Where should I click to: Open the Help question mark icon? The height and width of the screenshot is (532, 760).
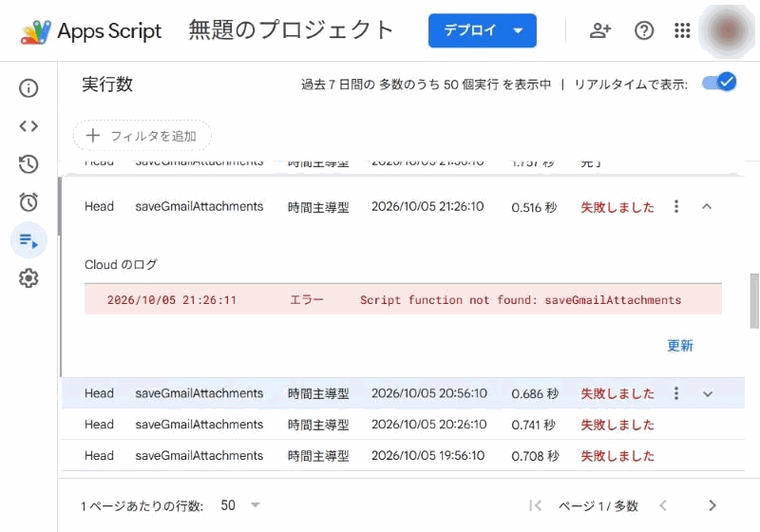(x=644, y=30)
